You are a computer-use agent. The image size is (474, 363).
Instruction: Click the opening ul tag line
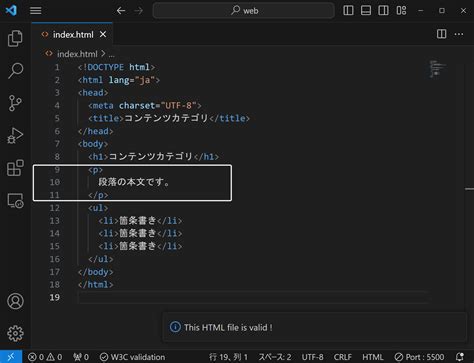(x=98, y=208)
